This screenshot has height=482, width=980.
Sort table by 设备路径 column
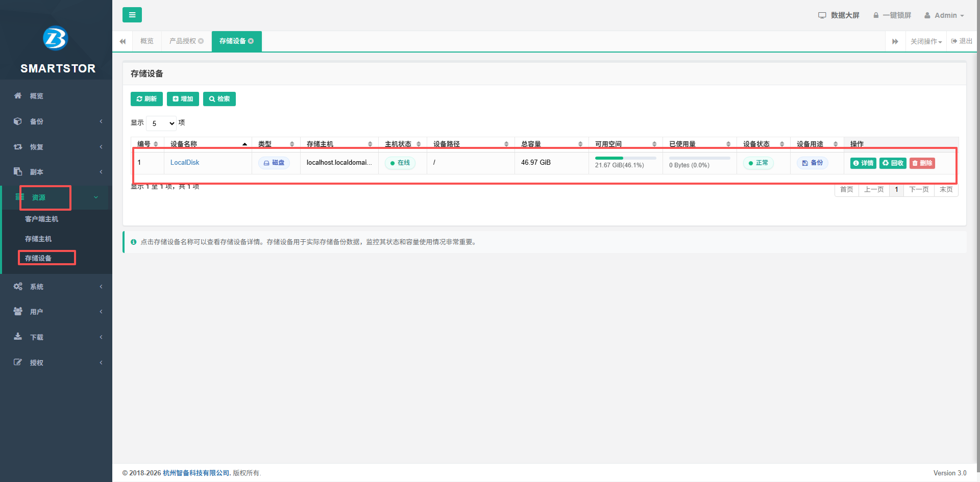[471, 144]
